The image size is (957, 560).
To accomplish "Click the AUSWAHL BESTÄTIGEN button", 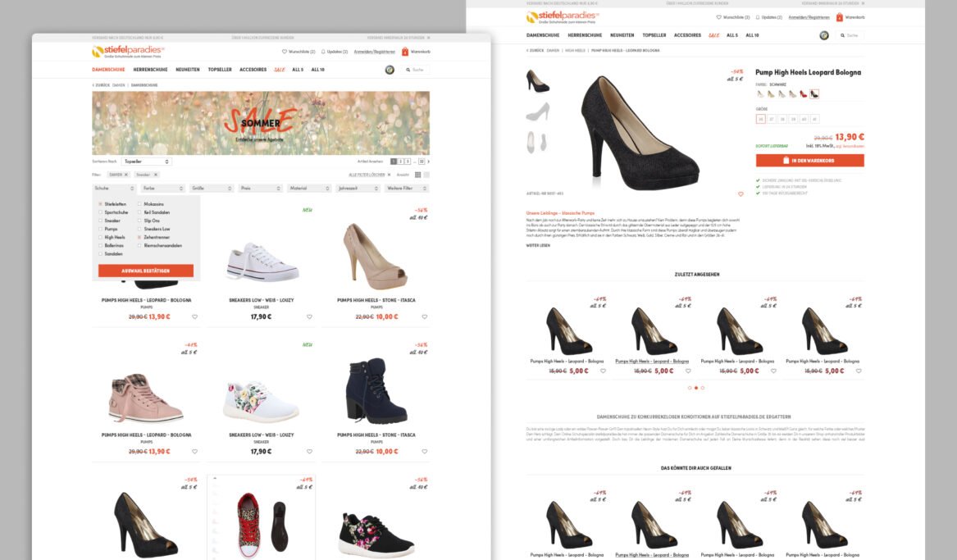I will point(146,271).
